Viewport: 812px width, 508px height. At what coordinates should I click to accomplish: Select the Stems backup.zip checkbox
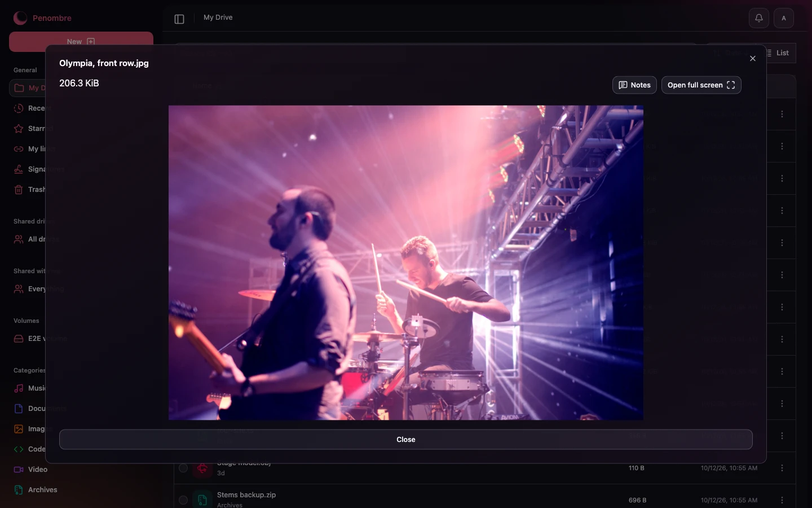click(183, 500)
